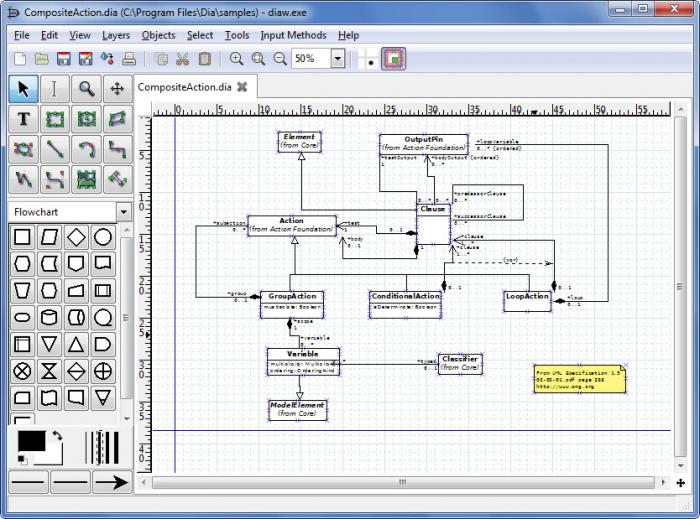Pick the flowchart circle shape
This screenshot has height=519, width=700.
click(103, 237)
